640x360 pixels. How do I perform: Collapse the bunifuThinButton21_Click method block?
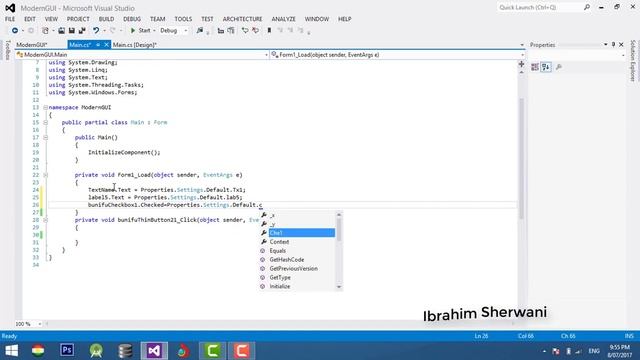pos(46,220)
